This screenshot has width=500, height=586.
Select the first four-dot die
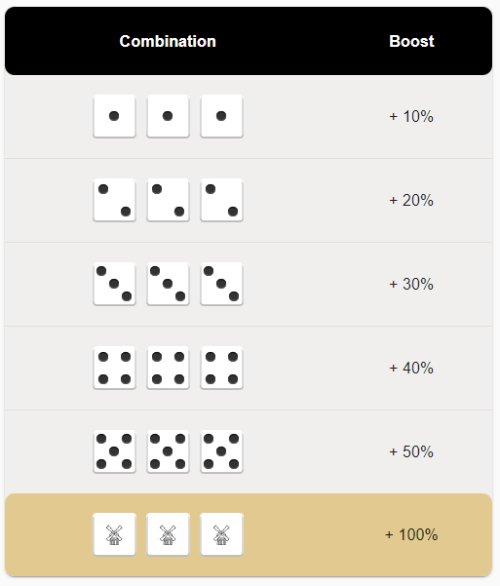click(114, 368)
